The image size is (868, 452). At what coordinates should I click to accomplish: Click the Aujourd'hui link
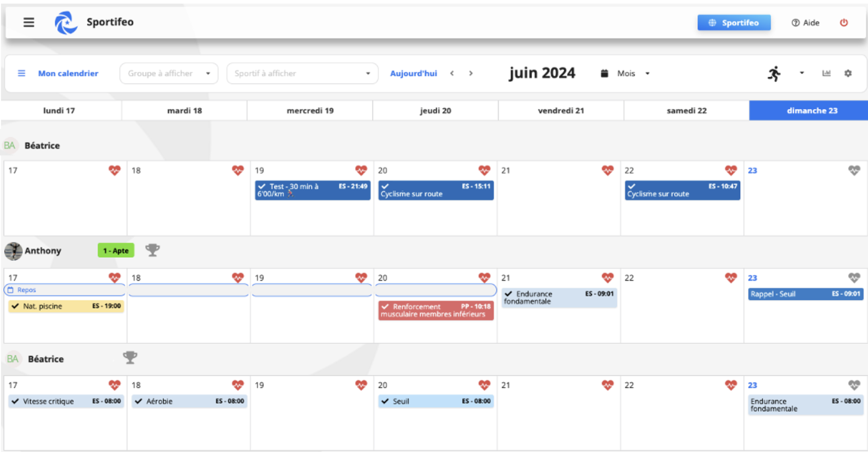pyautogui.click(x=413, y=74)
